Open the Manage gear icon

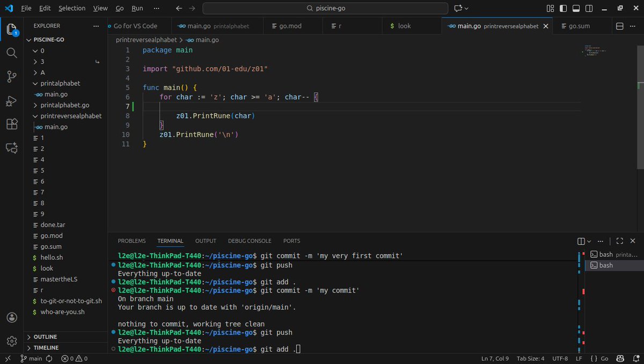(11, 341)
